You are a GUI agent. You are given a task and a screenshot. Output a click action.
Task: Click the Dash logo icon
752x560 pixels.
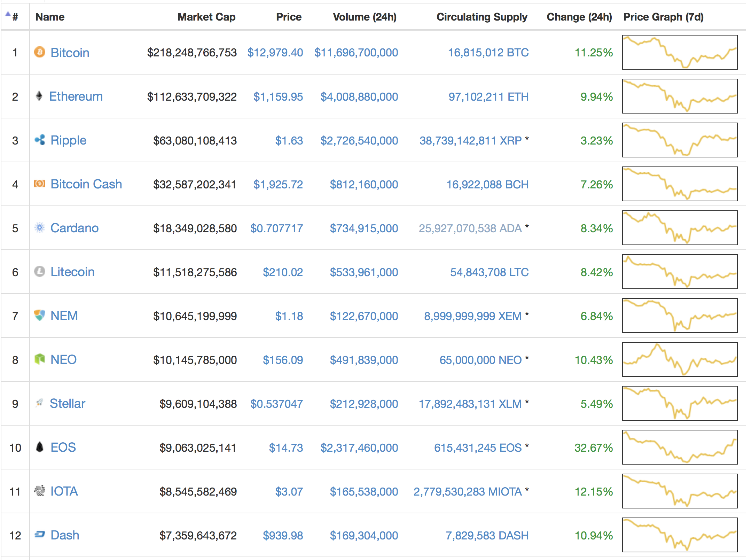point(40,534)
